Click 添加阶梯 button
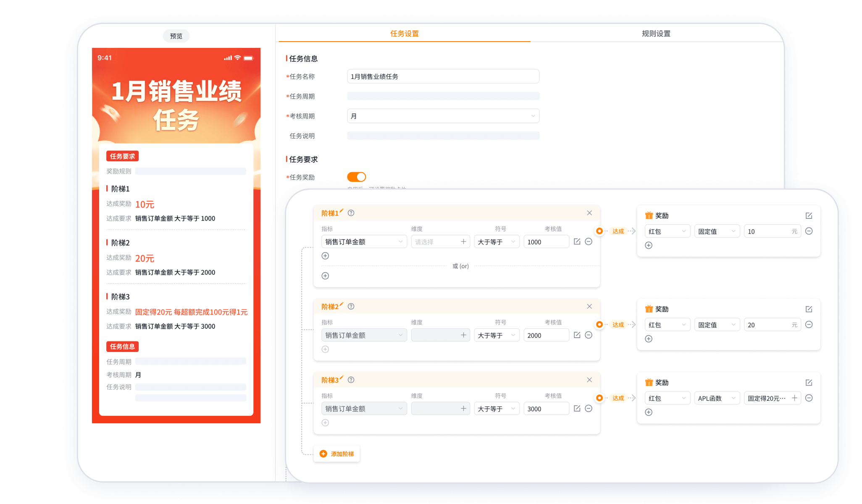The width and height of the screenshot is (862, 504). [x=337, y=454]
